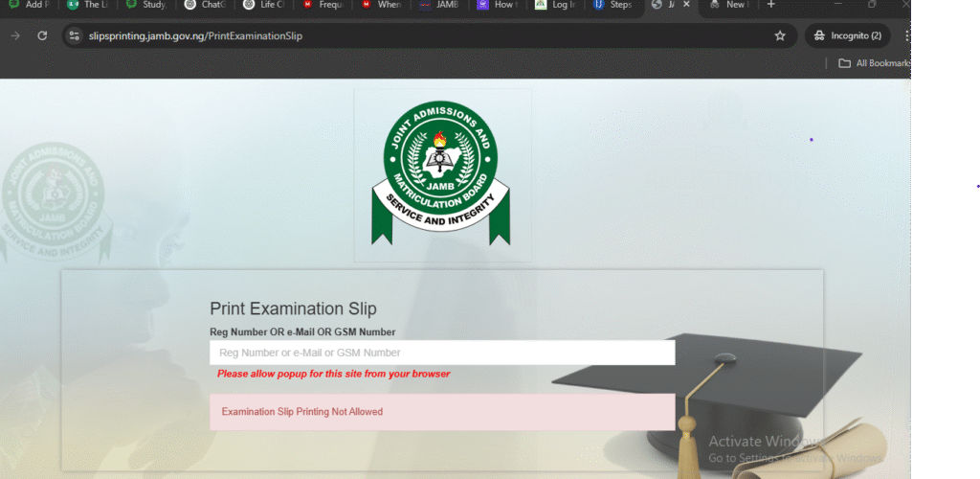Switch to the "Study" tab
Screen dimensions: 980x479
pyautogui.click(x=146, y=5)
